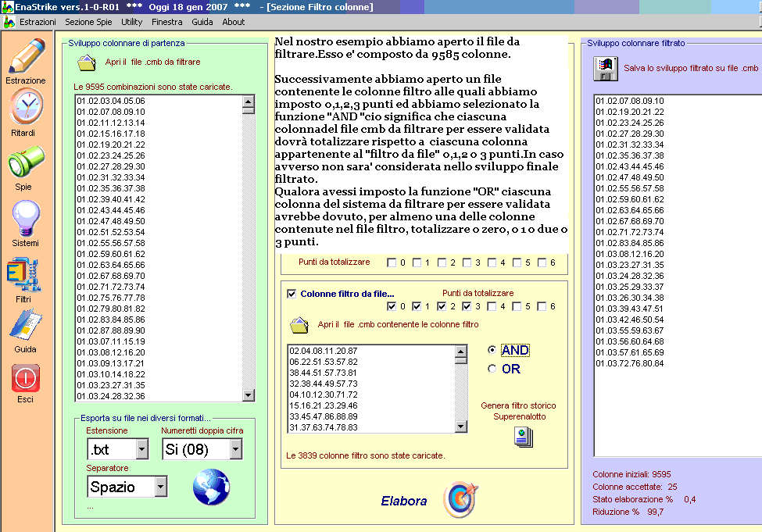Go to the Filtri section icon

pos(23,274)
